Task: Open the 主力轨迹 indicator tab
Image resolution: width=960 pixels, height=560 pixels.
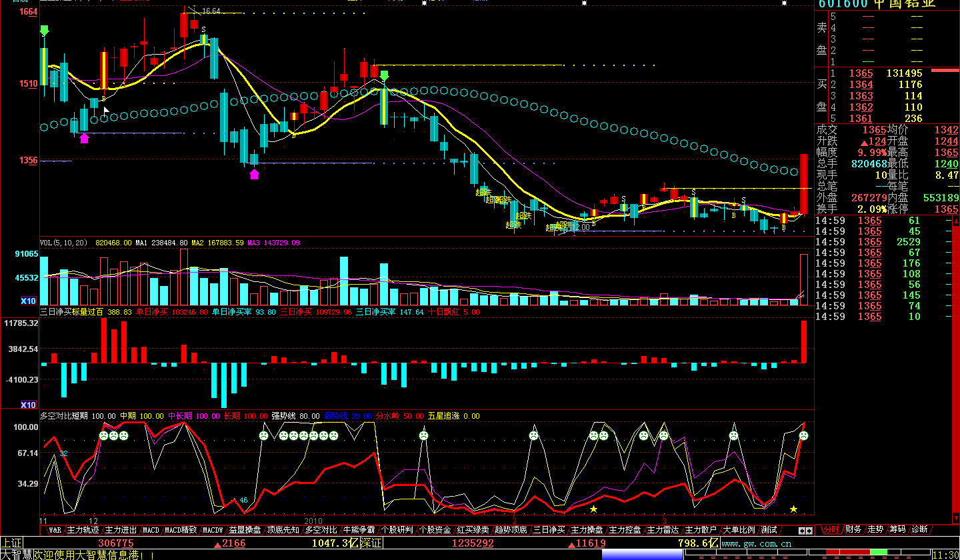Action: pyautogui.click(x=83, y=530)
